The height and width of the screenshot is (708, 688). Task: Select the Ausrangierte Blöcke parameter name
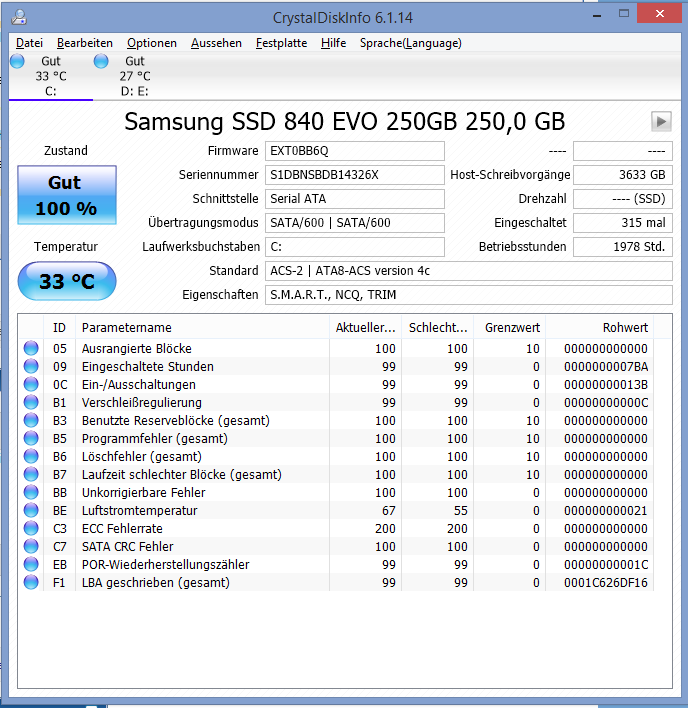click(x=137, y=349)
